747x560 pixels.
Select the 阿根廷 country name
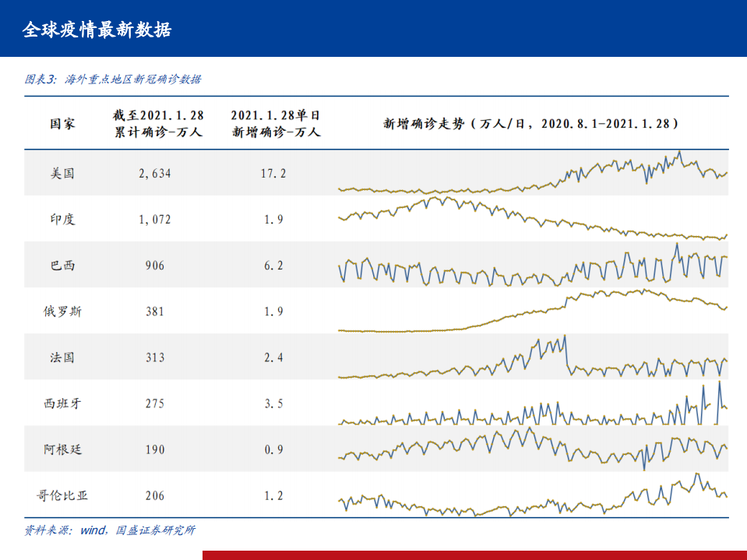61,449
